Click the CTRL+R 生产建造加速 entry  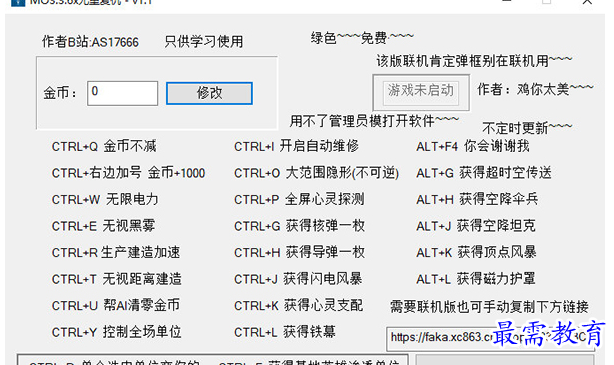116,252
